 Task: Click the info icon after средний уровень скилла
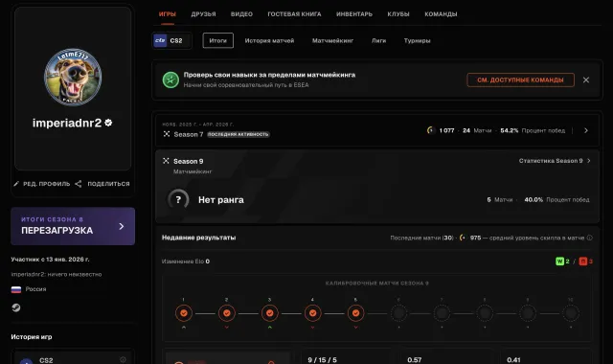click(590, 238)
